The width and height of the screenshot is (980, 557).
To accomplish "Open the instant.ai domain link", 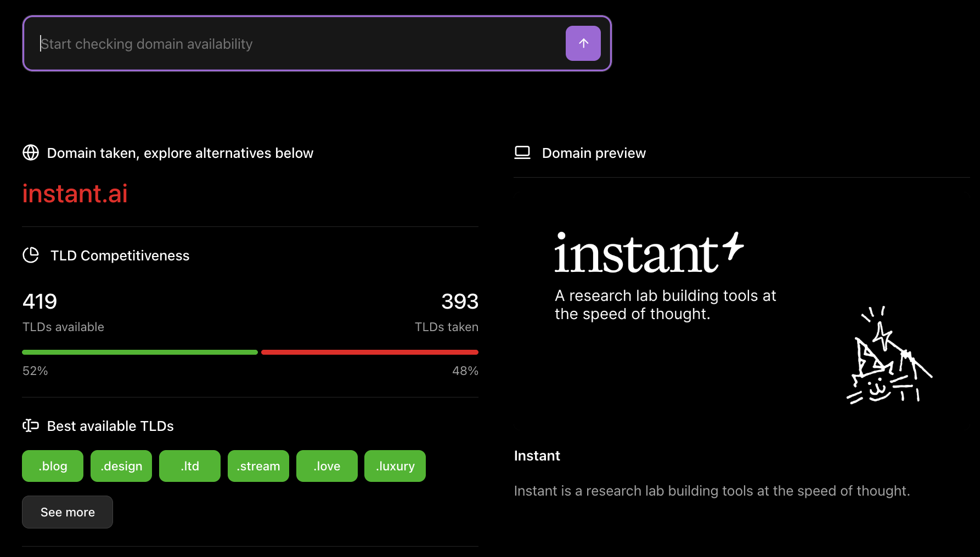I will [x=75, y=193].
